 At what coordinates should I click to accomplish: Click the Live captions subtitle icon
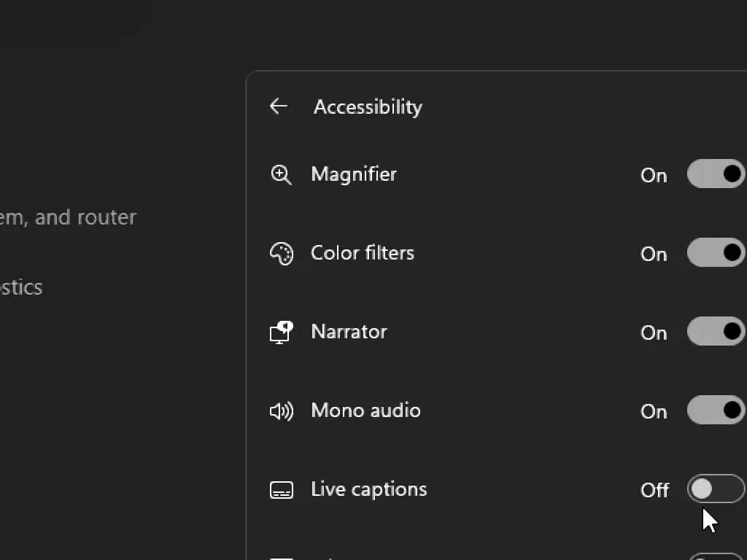point(281,490)
